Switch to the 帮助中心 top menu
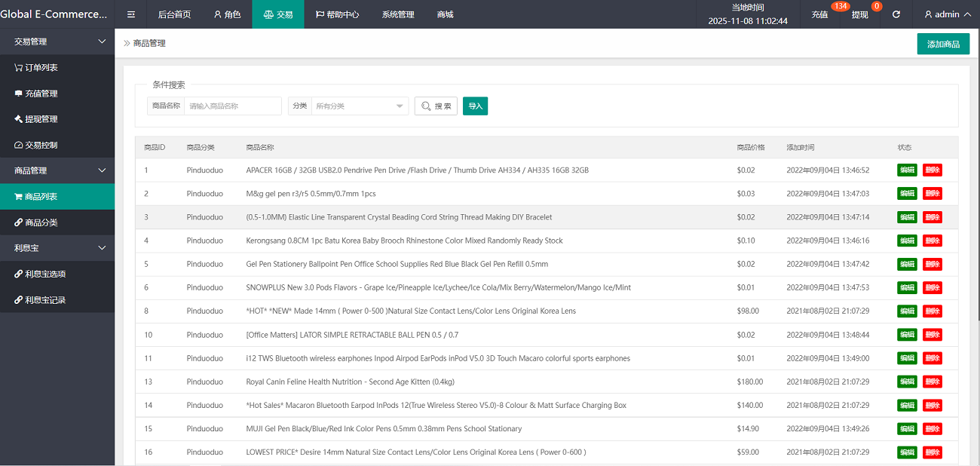The width and height of the screenshot is (980, 466). click(337, 14)
